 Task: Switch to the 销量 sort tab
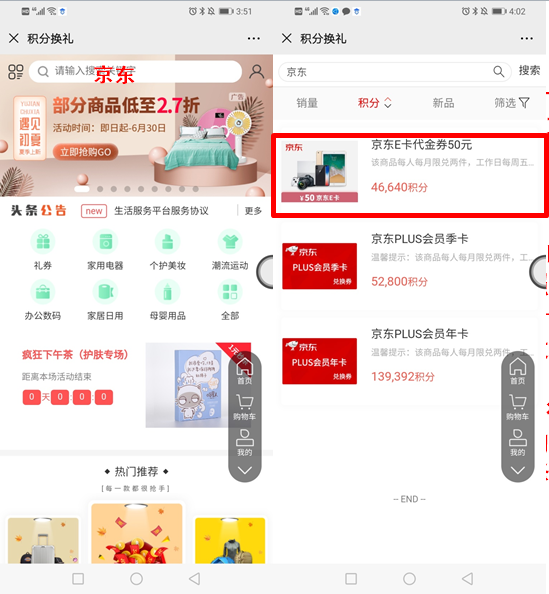pyautogui.click(x=307, y=103)
